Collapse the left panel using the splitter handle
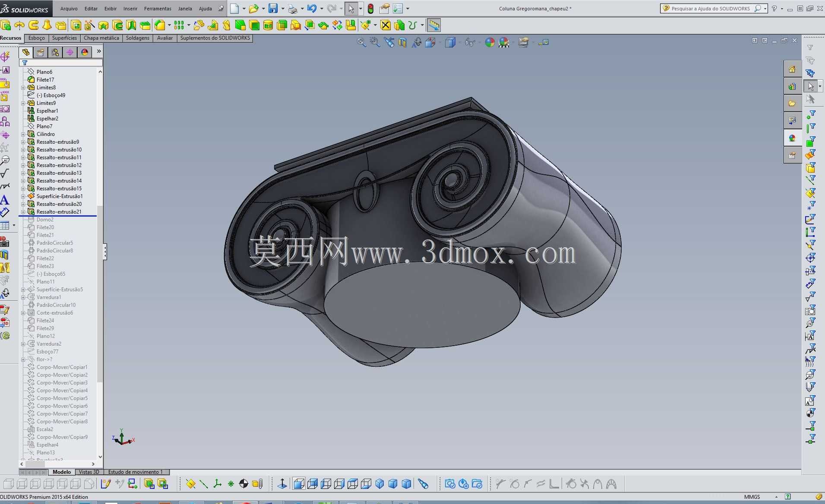Viewport: 825px width, 504px height. [104, 252]
